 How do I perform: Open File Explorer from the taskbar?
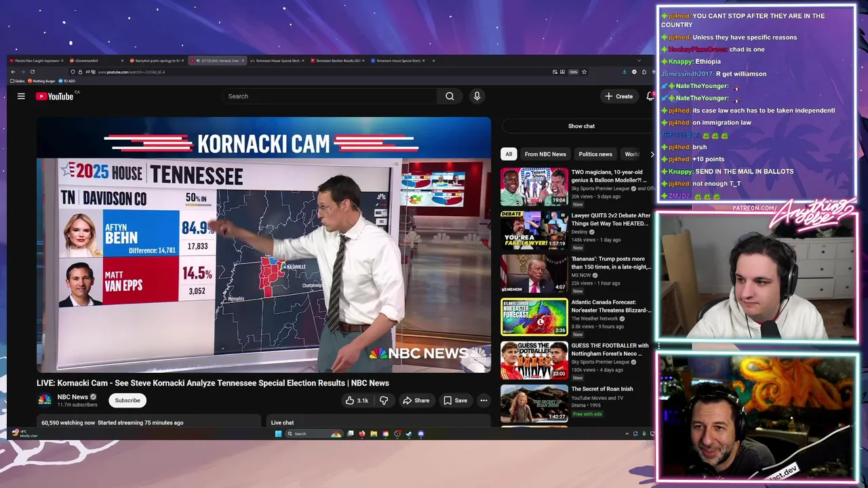[x=374, y=434]
